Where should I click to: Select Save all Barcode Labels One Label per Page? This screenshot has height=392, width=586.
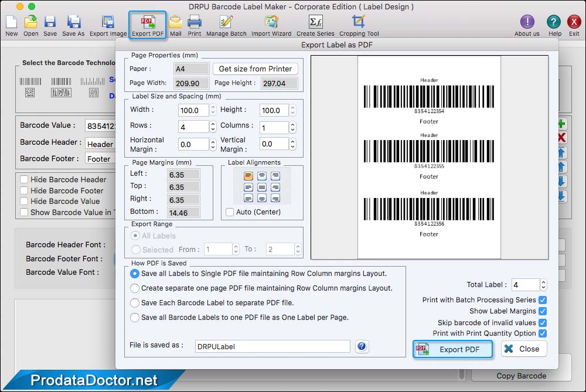(x=135, y=317)
